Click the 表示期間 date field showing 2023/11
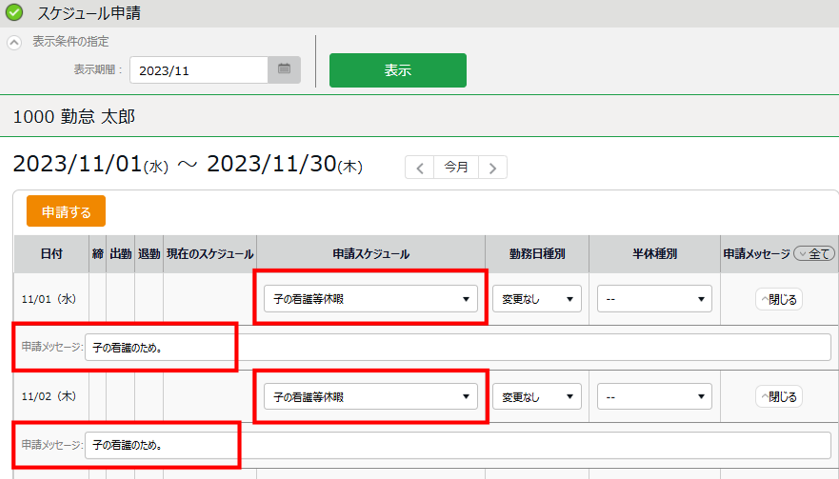Image resolution: width=839 pixels, height=479 pixels. tap(200, 70)
